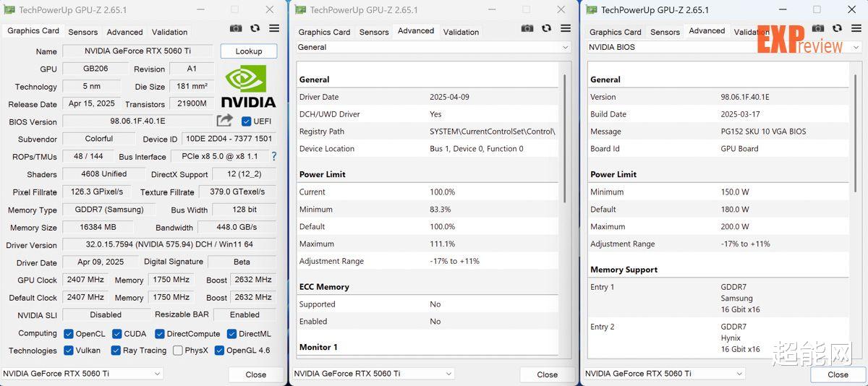Viewport: 868px width, 386px height.
Task: Open Sensors tab in right window
Action: pyautogui.click(x=665, y=32)
